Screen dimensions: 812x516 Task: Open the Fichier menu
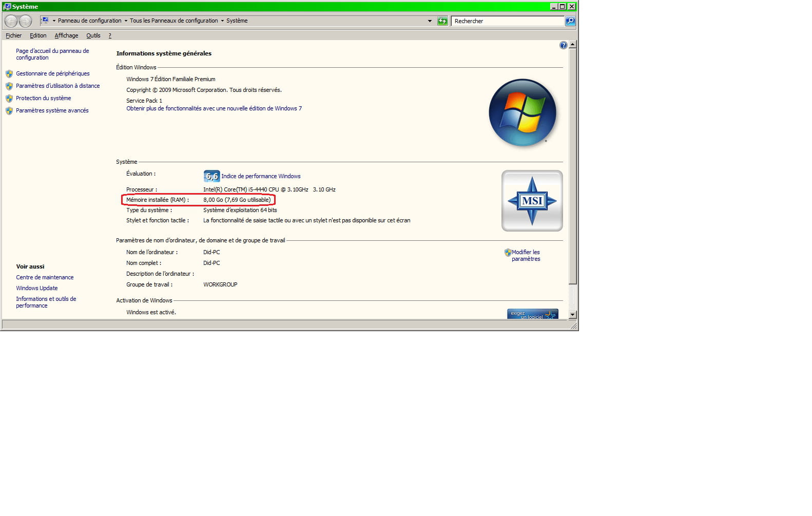(x=14, y=35)
